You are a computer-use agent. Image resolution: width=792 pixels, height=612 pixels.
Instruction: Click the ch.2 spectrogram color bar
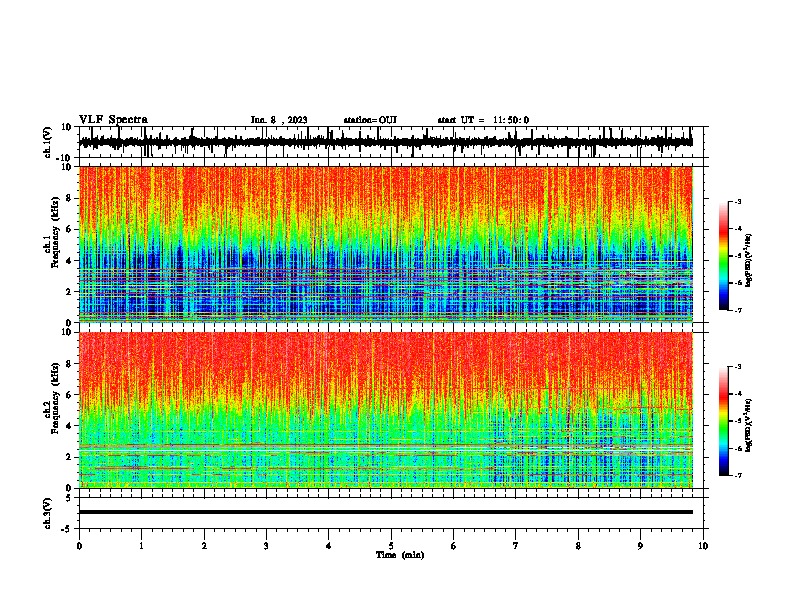coord(723,421)
